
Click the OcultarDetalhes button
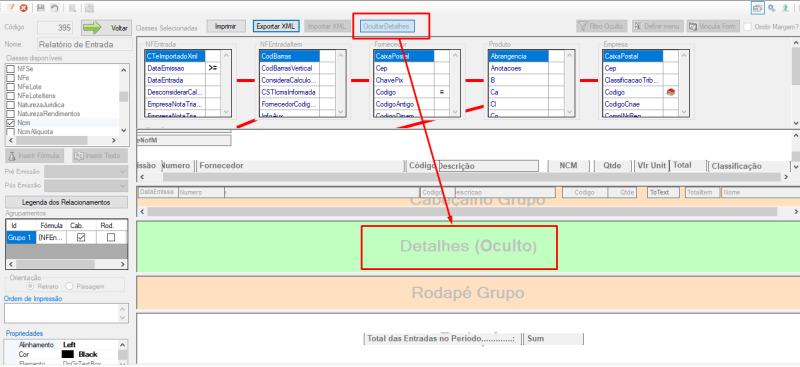(387, 26)
